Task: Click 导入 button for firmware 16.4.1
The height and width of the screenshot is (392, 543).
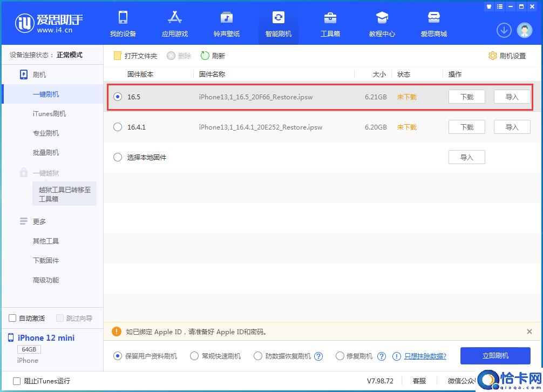Action: click(512, 127)
